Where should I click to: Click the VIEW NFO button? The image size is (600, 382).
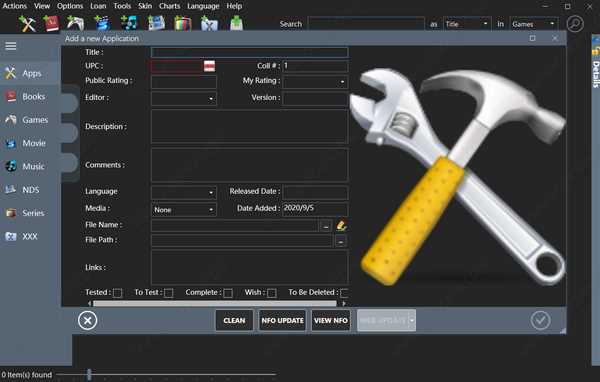click(x=331, y=320)
